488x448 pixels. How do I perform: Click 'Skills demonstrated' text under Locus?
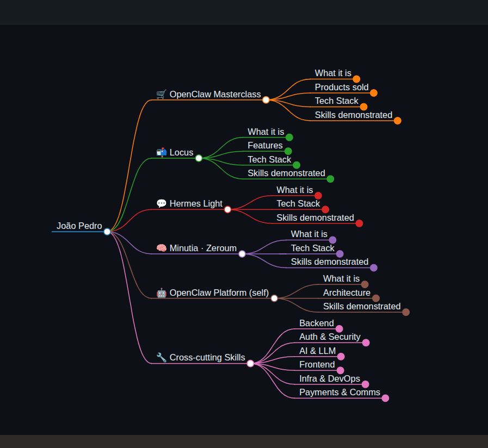pos(286,173)
